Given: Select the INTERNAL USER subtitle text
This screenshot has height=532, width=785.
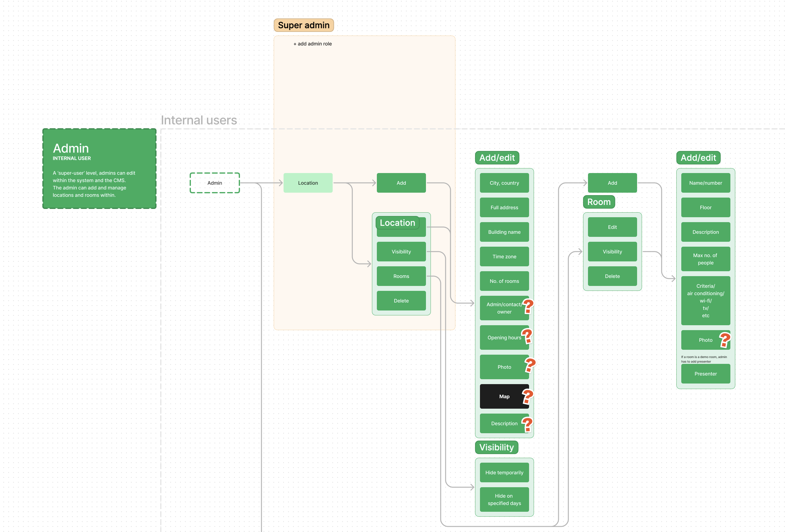Looking at the screenshot, I should click(x=72, y=158).
